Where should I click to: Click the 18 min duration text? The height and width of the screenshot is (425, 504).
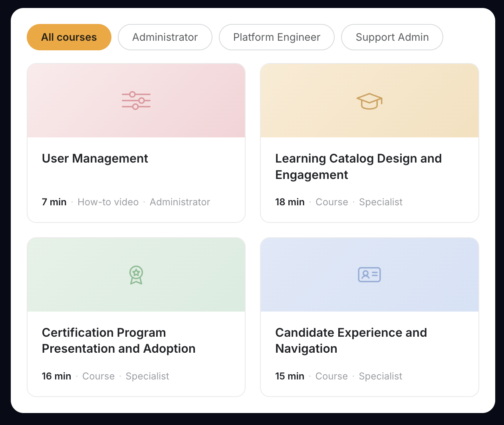coord(290,202)
